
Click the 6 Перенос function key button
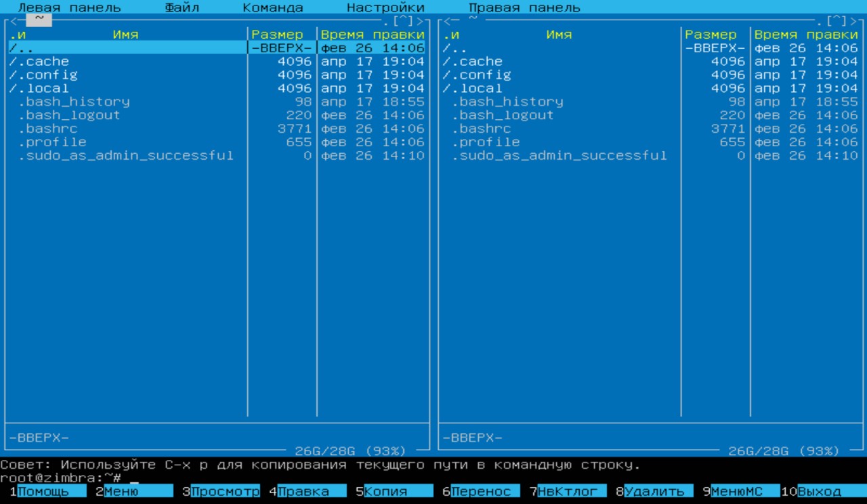coord(481,491)
